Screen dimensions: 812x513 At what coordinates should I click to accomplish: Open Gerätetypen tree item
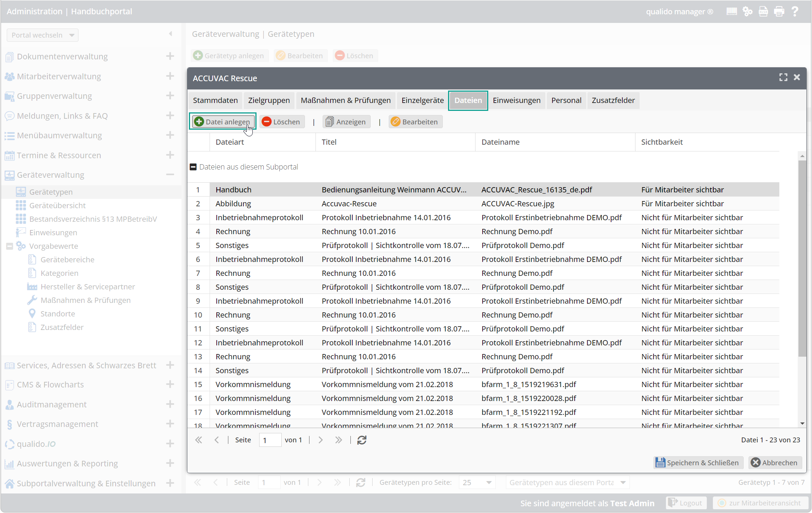51,192
